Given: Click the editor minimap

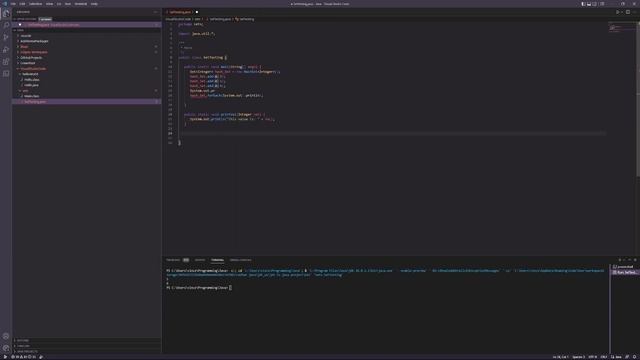Looking at the screenshot, I should click(x=621, y=28).
